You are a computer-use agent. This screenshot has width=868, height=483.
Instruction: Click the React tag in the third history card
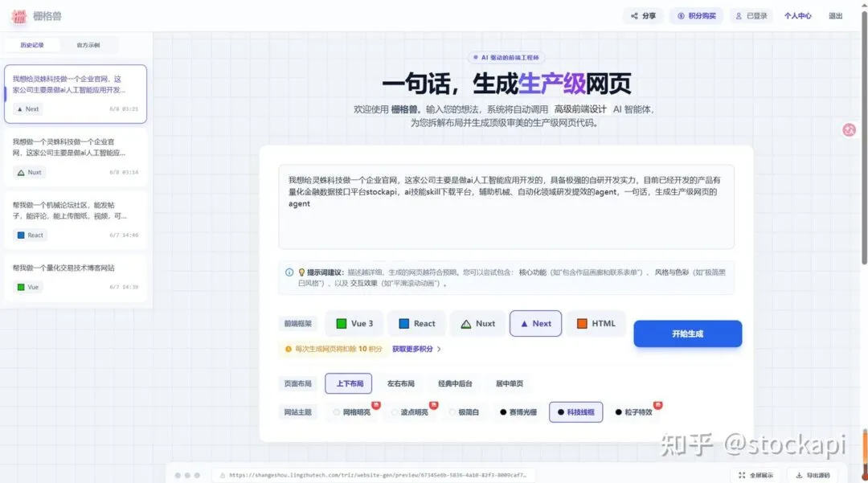30,235
